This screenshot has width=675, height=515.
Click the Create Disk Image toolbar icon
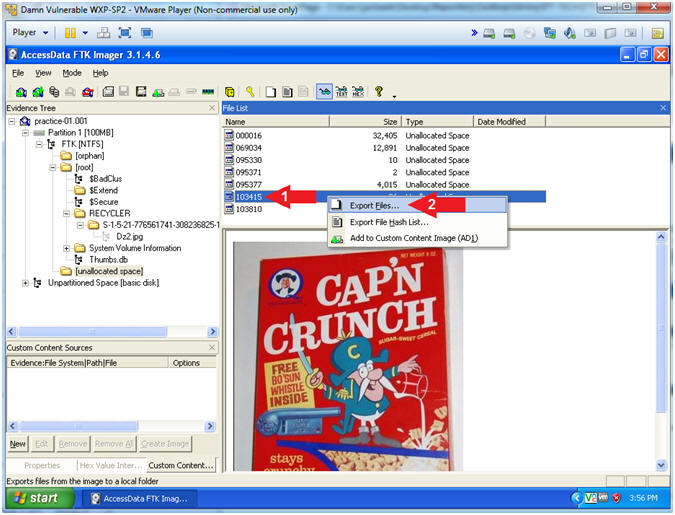[x=108, y=92]
